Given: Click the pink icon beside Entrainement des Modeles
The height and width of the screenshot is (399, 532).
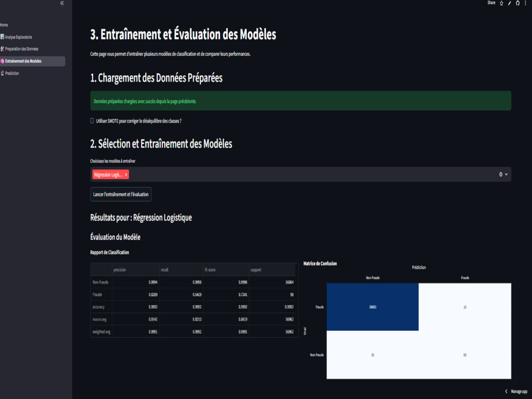Looking at the screenshot, I should (2, 61).
